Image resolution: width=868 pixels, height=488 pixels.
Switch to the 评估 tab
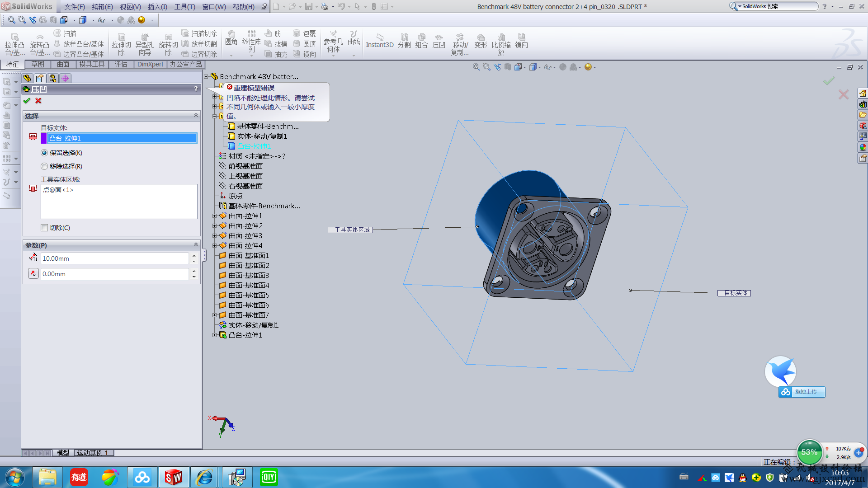[121, 64]
